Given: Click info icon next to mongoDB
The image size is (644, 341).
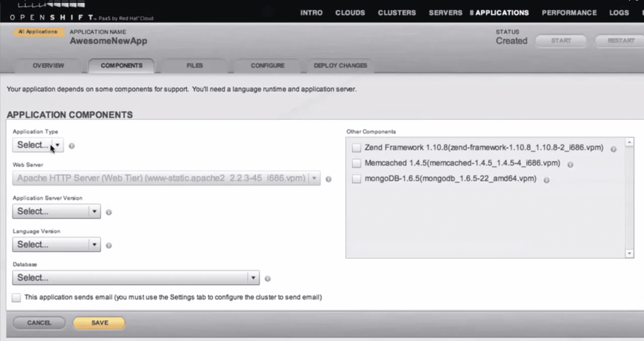Looking at the screenshot, I should [x=546, y=180].
